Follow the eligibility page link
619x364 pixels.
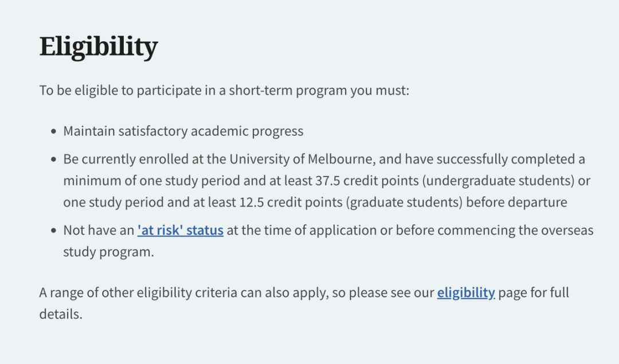click(x=466, y=292)
